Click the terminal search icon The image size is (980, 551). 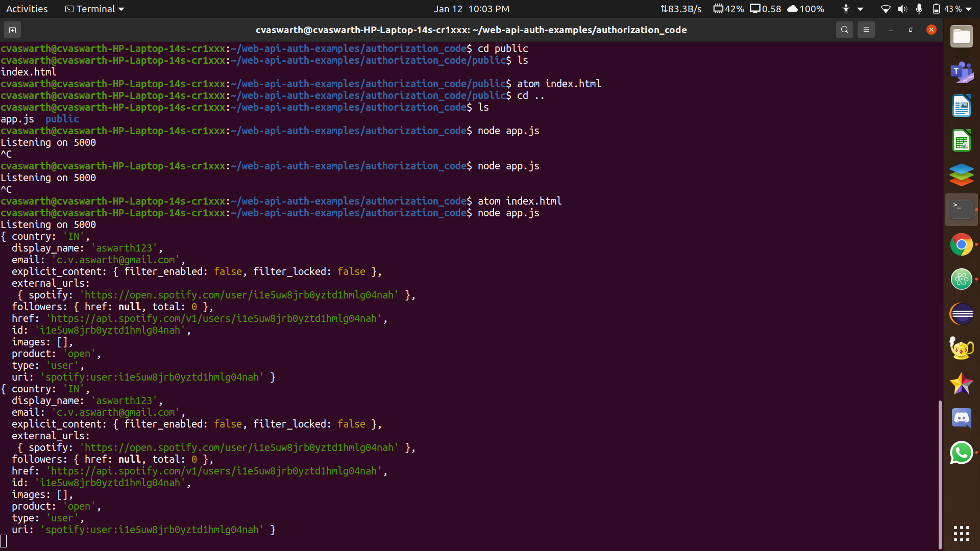(x=845, y=30)
